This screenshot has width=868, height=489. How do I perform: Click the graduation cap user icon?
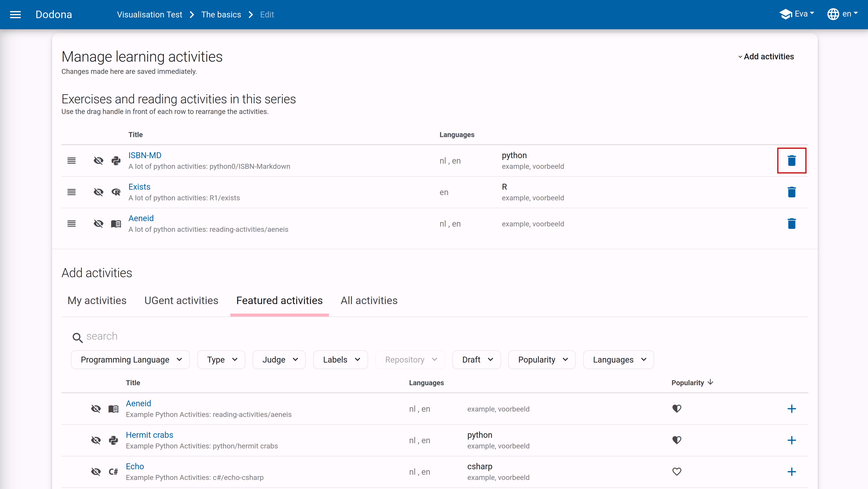tap(786, 14)
